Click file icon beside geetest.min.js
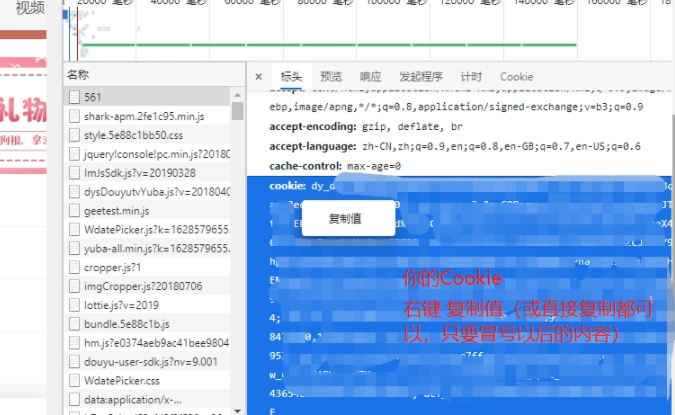This screenshot has width=675, height=415. 74,211
